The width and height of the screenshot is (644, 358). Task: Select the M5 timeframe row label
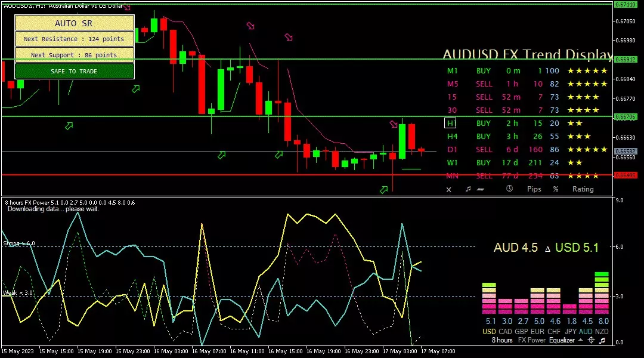point(453,84)
